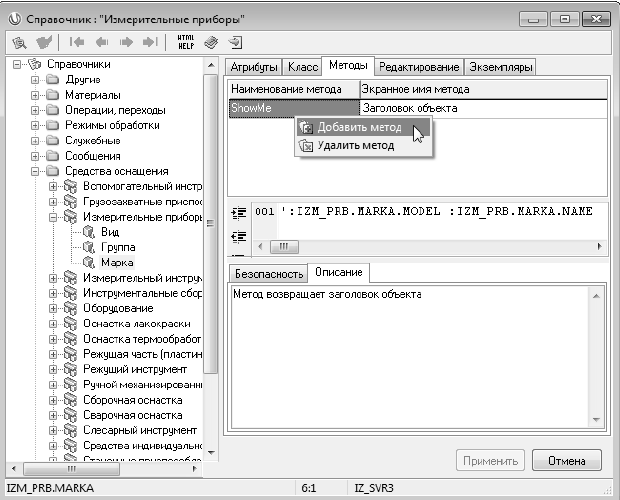
Task: Click the HTML HELP toolbar icon
Action: (185, 42)
